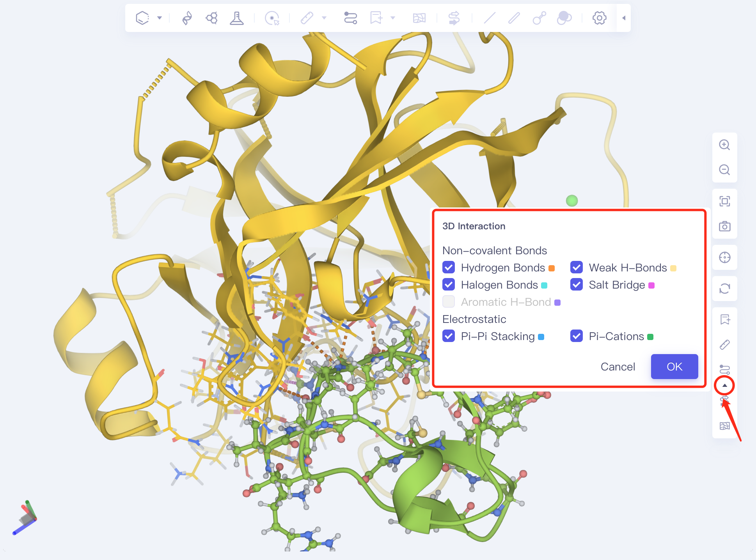Click the magenta Salt Bridge color swatch
756x560 pixels.
pos(651,285)
